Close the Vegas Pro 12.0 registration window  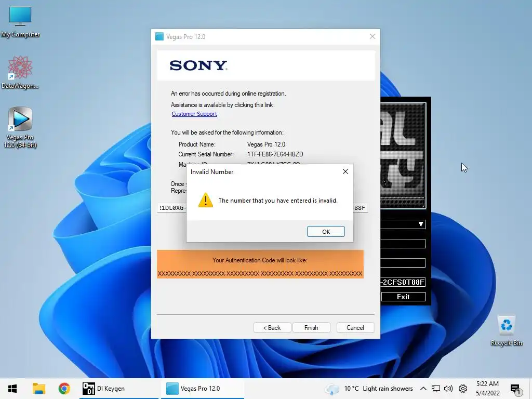pyautogui.click(x=372, y=36)
